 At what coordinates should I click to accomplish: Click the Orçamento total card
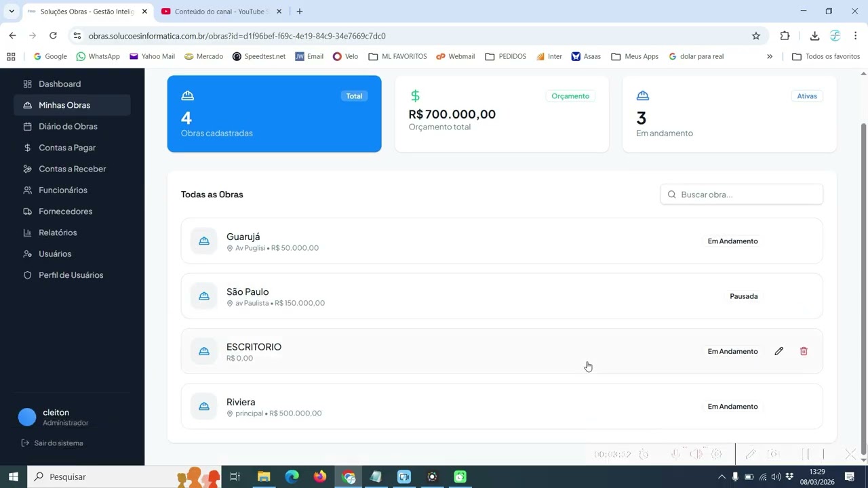pos(502,114)
